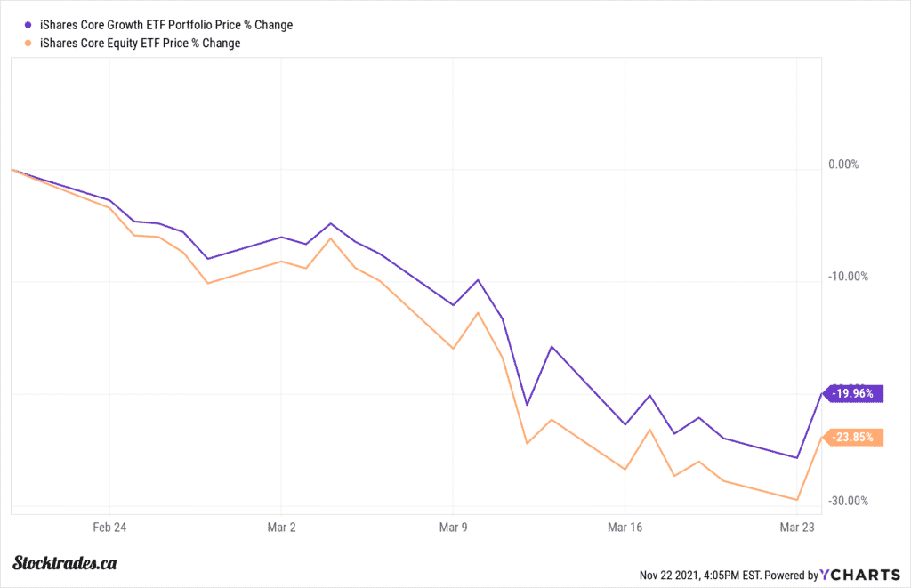The image size is (911, 588).
Task: Click the Mar 16 date axis label
Action: (x=625, y=527)
